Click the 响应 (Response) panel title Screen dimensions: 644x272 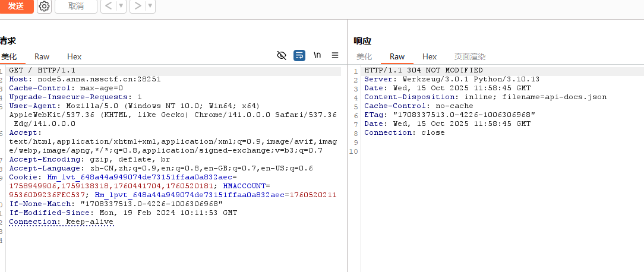[362, 40]
